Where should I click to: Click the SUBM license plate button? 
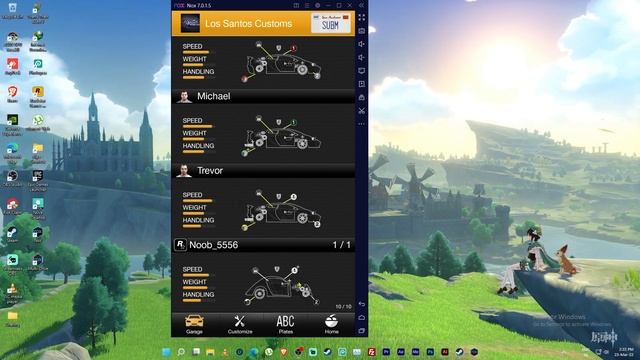coord(330,23)
